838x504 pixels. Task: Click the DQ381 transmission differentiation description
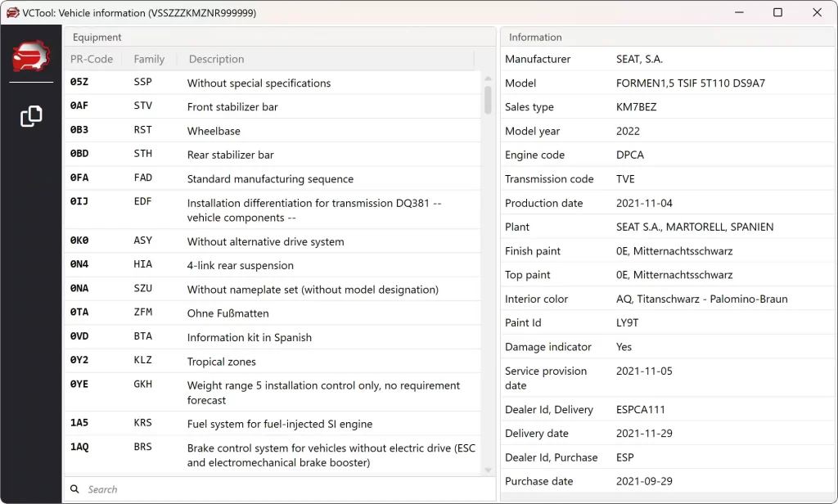[x=314, y=210]
